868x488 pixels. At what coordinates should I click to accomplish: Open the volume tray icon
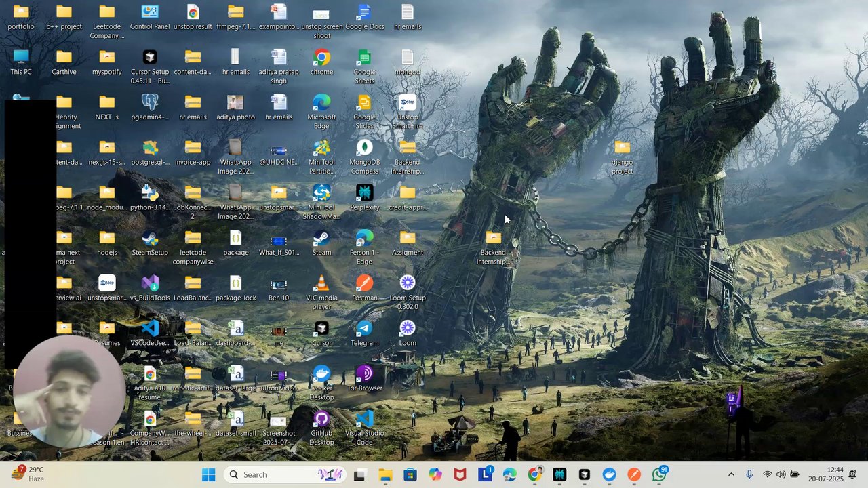[781, 474]
